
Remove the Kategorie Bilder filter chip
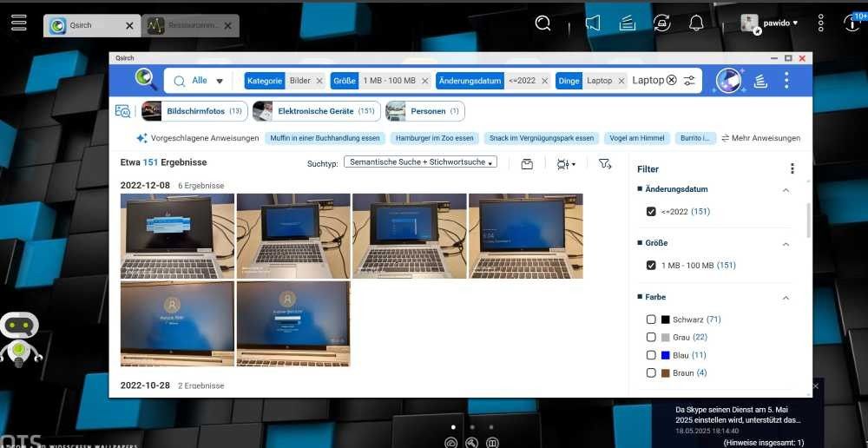[x=319, y=81]
